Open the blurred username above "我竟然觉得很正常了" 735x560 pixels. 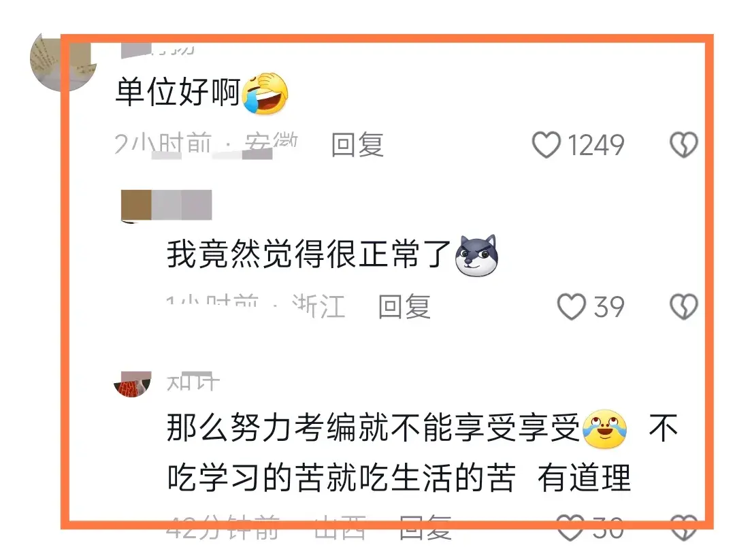167,205
